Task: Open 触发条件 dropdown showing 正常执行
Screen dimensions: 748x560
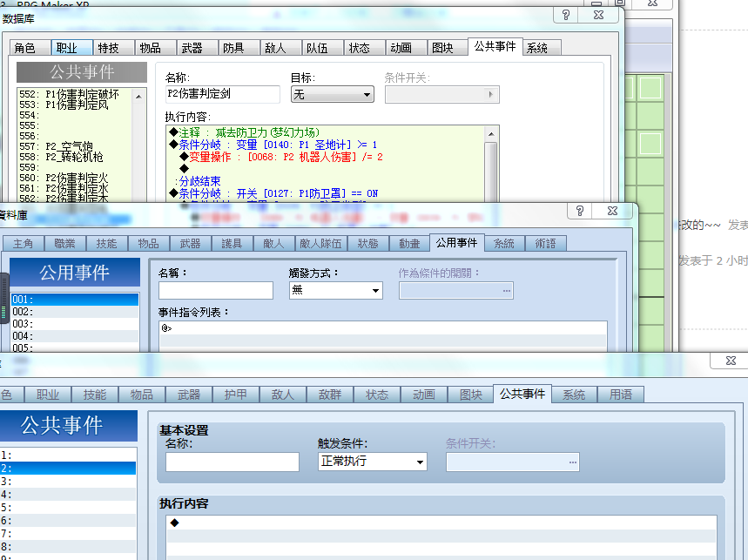Action: pos(372,462)
